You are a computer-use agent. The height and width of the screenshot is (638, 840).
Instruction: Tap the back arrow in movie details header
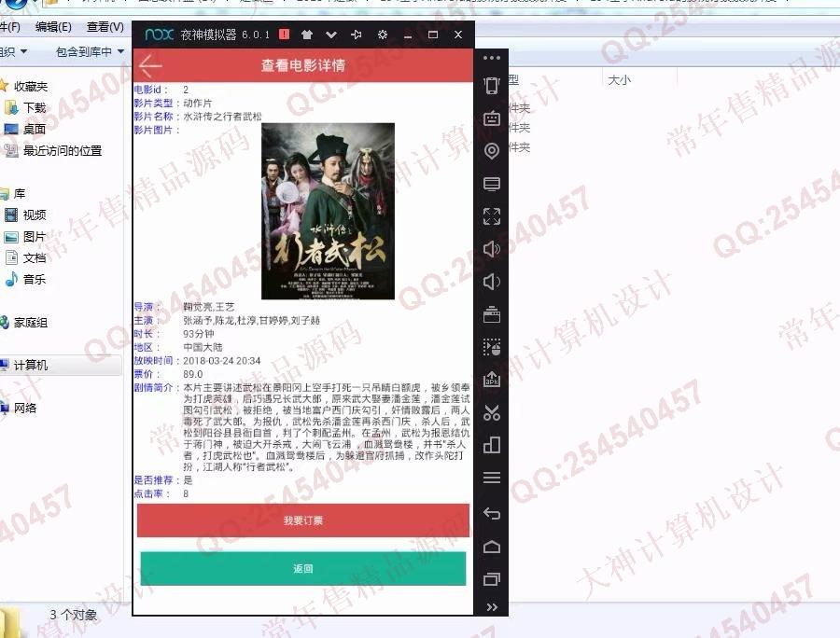coord(150,65)
